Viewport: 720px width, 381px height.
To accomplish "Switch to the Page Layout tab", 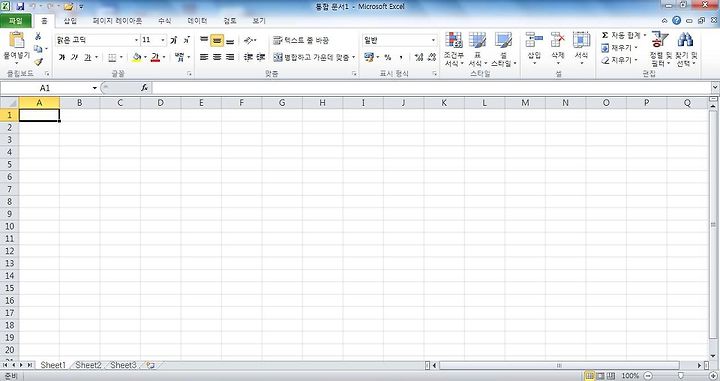I will (x=117, y=21).
